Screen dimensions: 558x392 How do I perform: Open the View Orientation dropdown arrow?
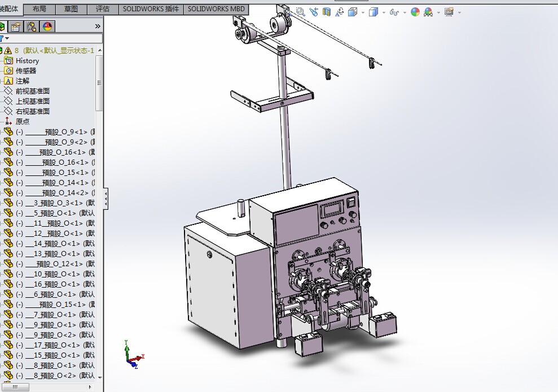pos(362,12)
